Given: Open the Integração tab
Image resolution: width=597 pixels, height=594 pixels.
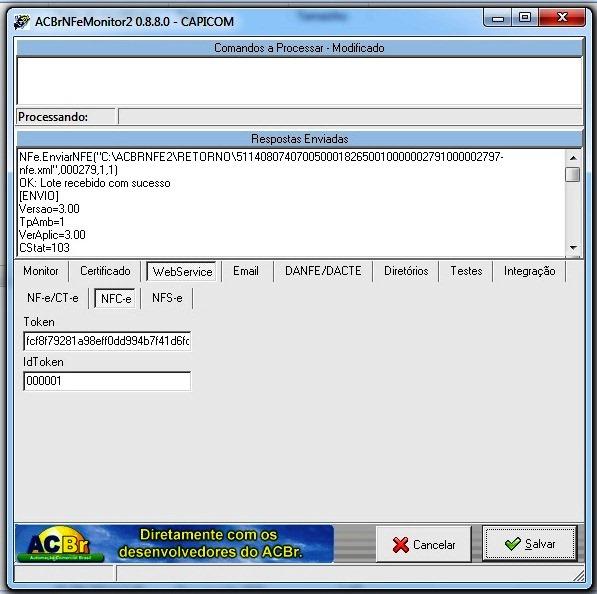Looking at the screenshot, I should (x=529, y=271).
